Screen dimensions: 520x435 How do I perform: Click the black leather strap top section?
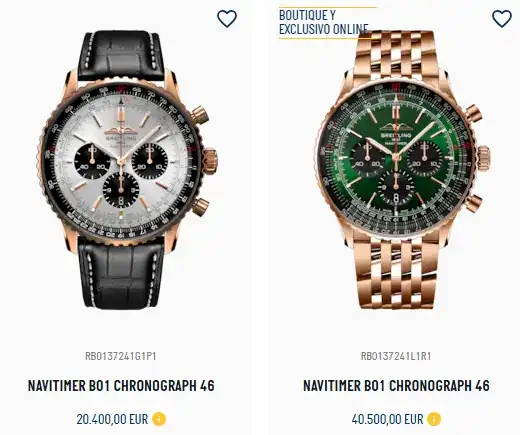tap(121, 56)
